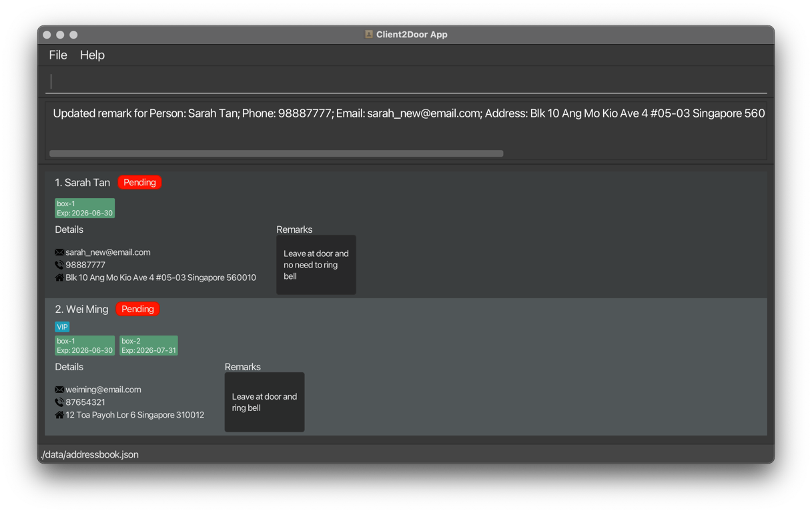
Task: Click the home icon beside Ang Mo Kio address
Action: (x=59, y=278)
